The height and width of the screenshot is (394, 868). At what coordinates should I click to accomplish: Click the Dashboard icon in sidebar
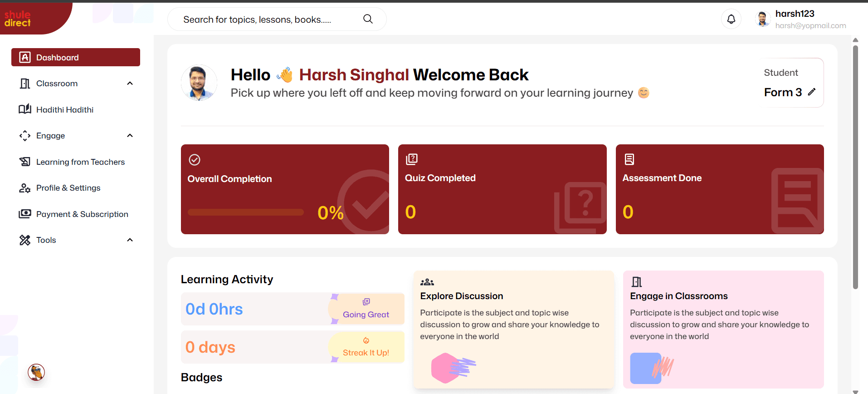[x=25, y=57]
